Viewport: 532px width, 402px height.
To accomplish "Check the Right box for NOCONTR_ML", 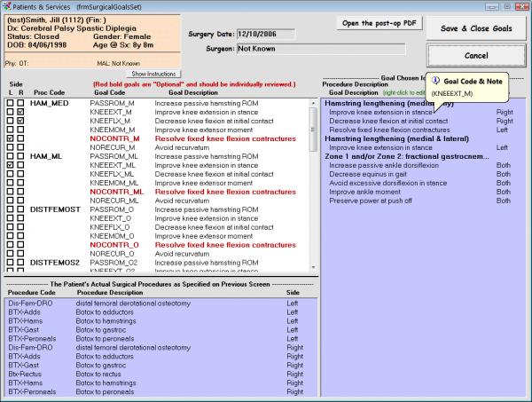I will coord(20,192).
